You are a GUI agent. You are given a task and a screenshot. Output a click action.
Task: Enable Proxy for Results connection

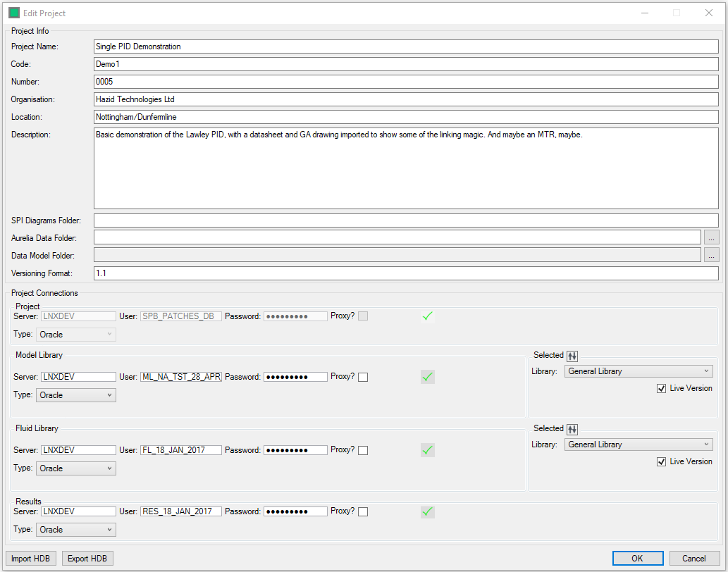click(363, 512)
